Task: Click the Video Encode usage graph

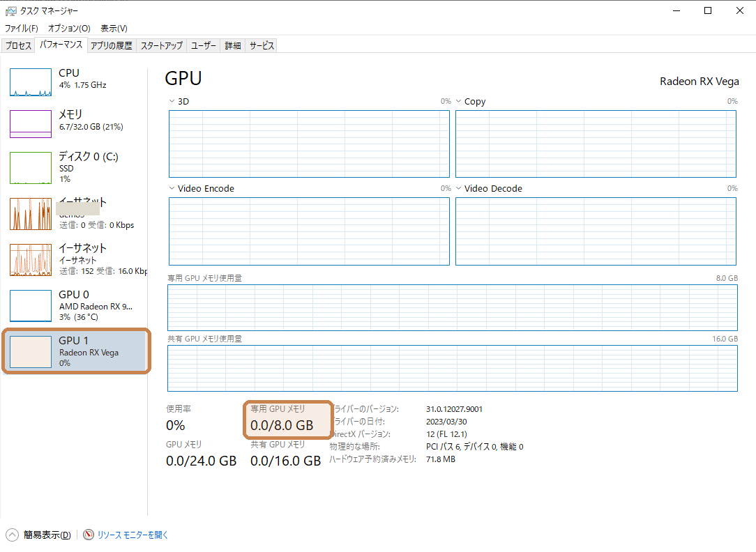Action: pyautogui.click(x=309, y=231)
